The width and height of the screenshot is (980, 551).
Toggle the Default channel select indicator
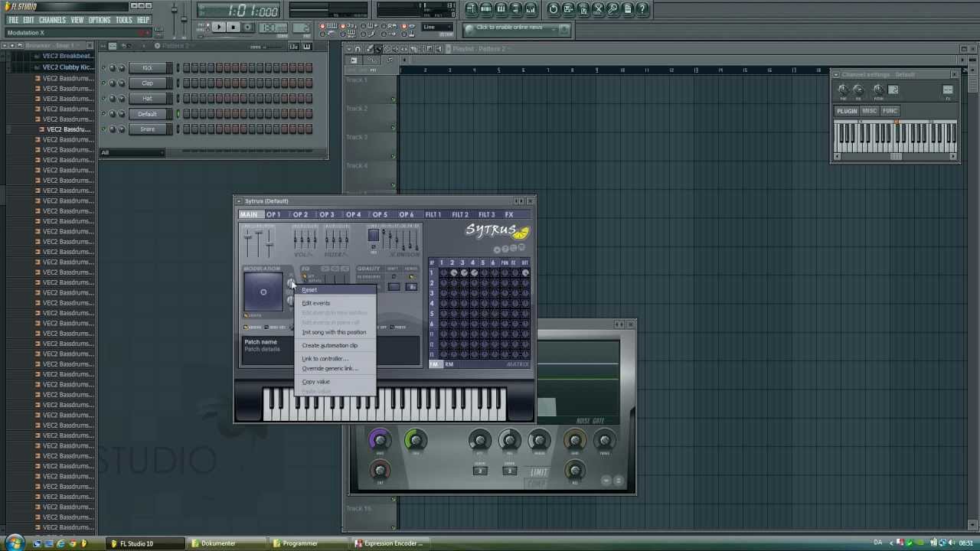tap(178, 114)
